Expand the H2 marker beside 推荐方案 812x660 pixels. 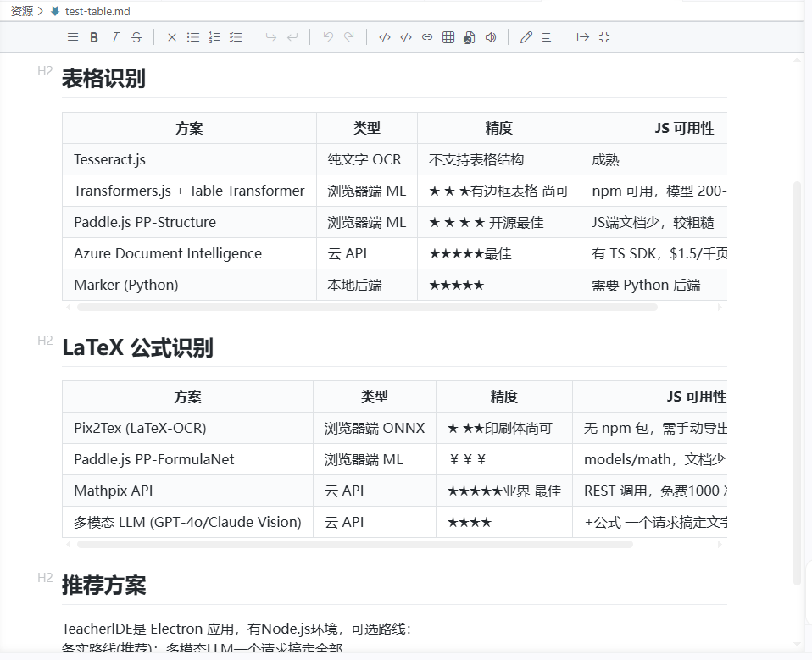click(45, 578)
